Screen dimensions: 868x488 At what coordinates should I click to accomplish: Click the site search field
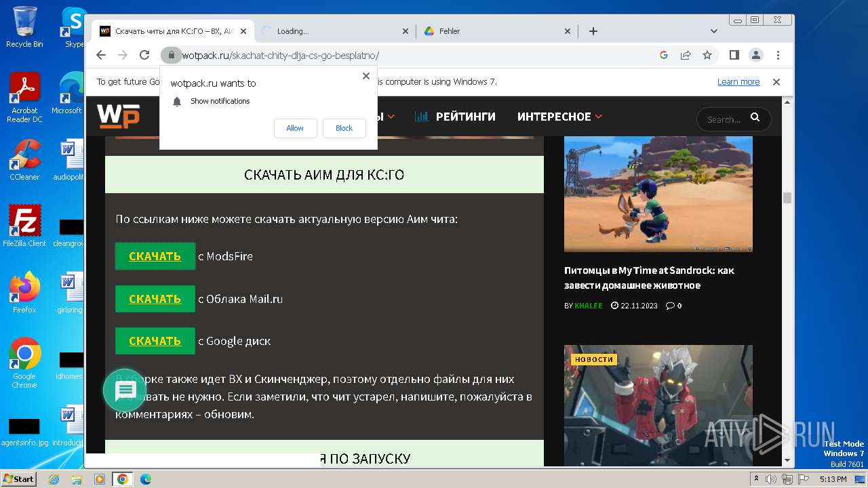(724, 119)
